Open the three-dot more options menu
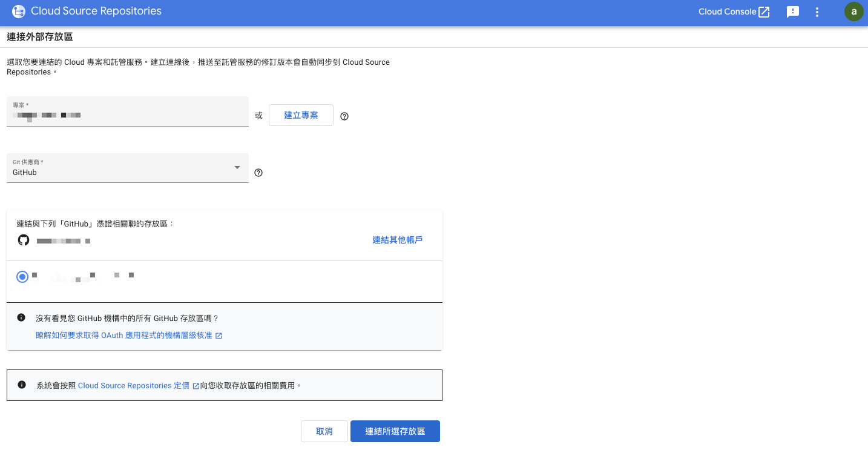The image size is (868, 467). pos(817,12)
